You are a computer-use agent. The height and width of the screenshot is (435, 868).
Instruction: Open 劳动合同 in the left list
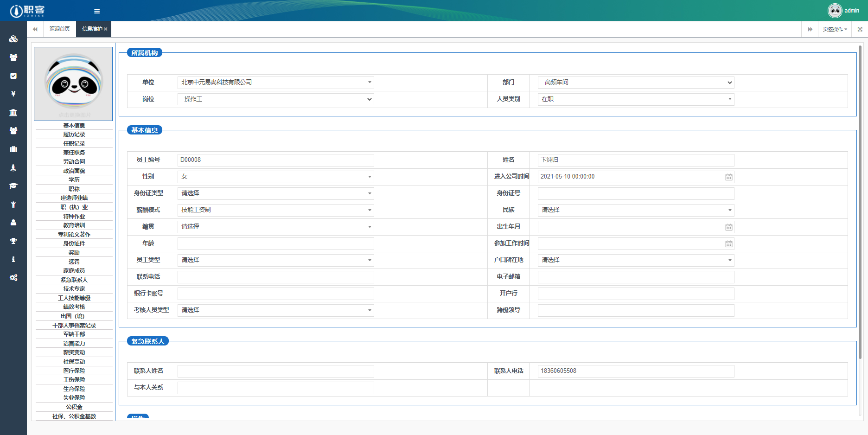point(74,162)
